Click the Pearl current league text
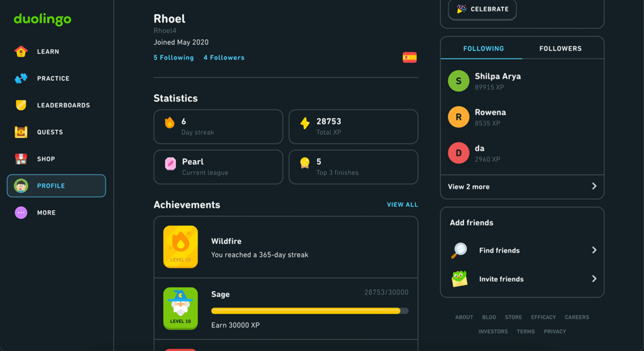Screen dimensions: 644x351 [192, 162]
